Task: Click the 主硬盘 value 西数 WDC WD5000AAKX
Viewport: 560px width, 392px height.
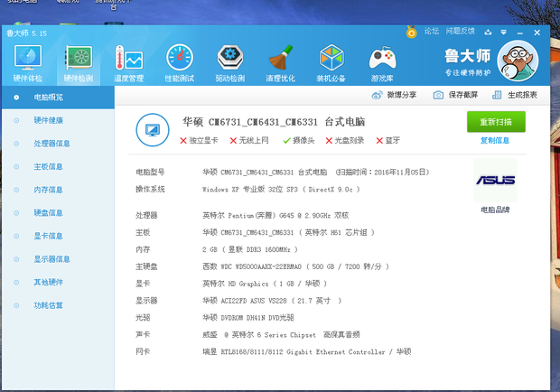Action: [295, 266]
